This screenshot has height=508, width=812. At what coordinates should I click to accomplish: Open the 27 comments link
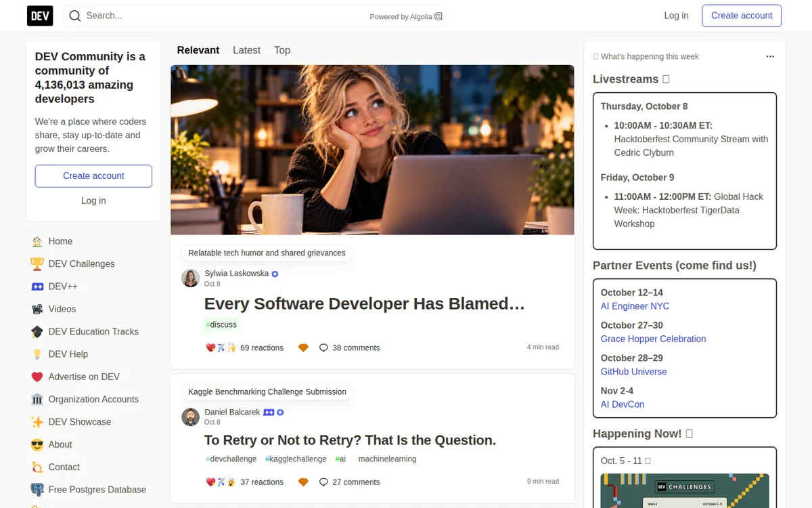pos(349,482)
